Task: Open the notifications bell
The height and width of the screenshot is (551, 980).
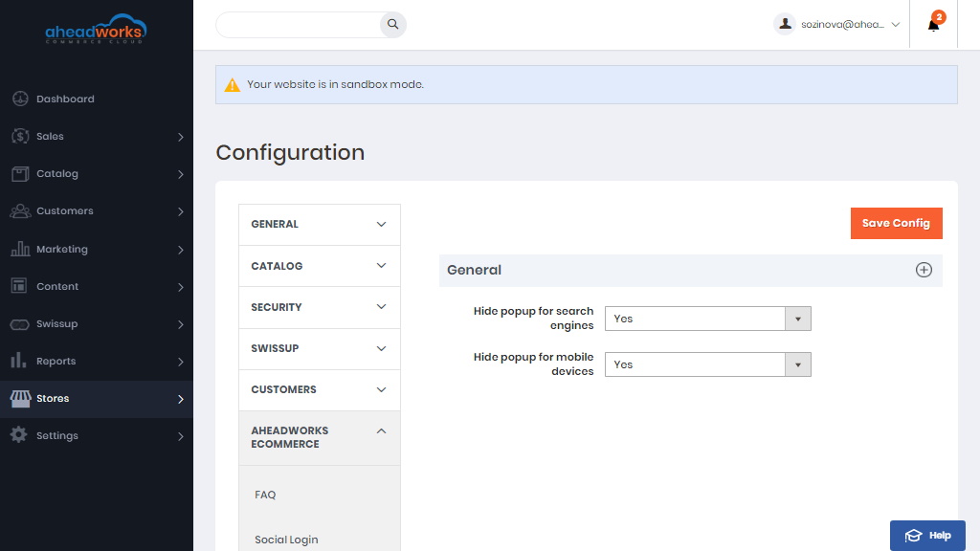Action: 933,25
